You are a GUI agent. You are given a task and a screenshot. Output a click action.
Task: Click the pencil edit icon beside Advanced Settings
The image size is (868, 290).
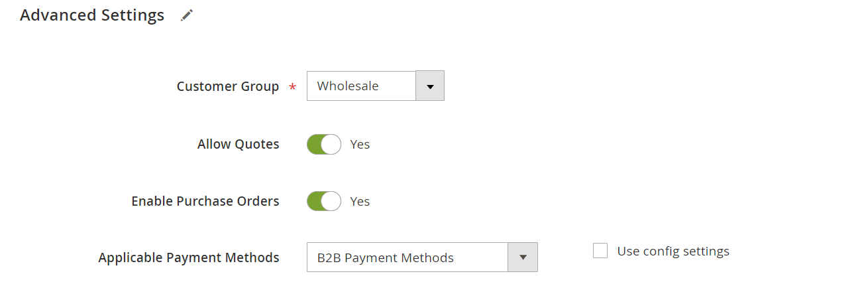(x=187, y=15)
